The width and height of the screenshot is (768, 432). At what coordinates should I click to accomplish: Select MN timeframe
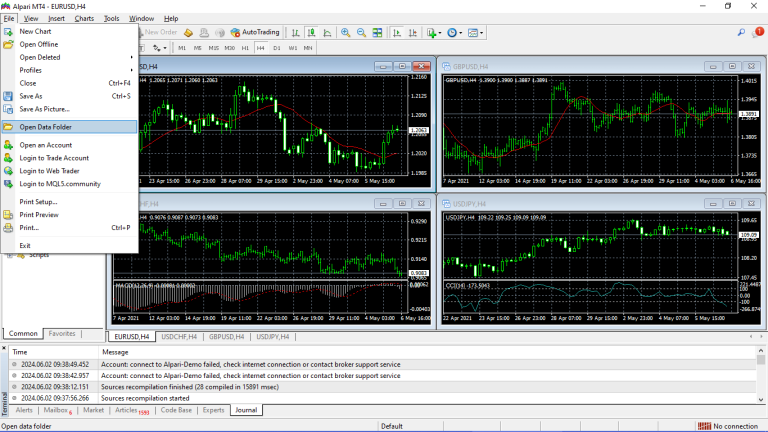point(308,48)
